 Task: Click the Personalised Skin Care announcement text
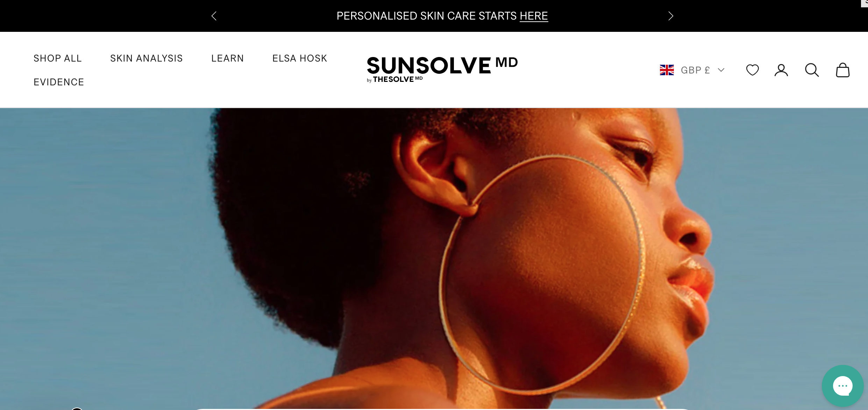pos(442,16)
